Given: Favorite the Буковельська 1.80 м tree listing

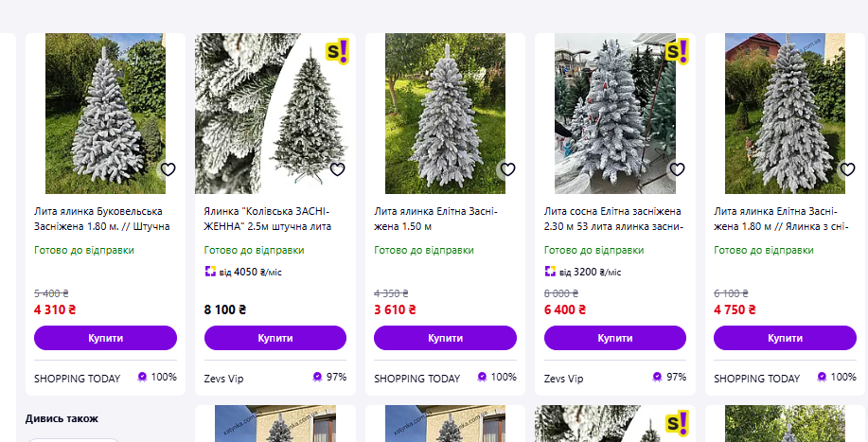Looking at the screenshot, I should click(x=168, y=169).
